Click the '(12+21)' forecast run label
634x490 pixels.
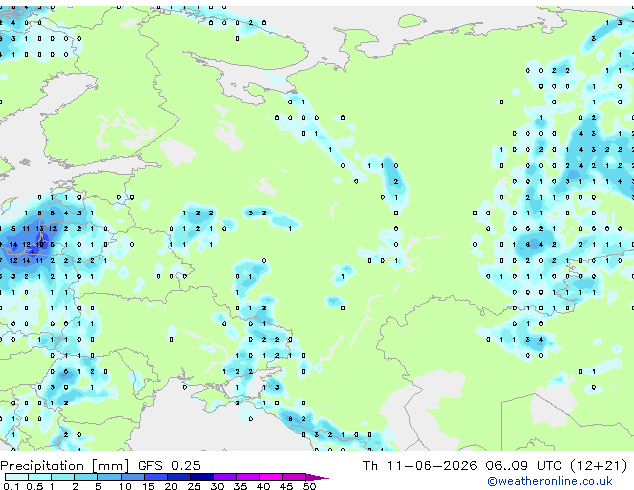coord(598,466)
